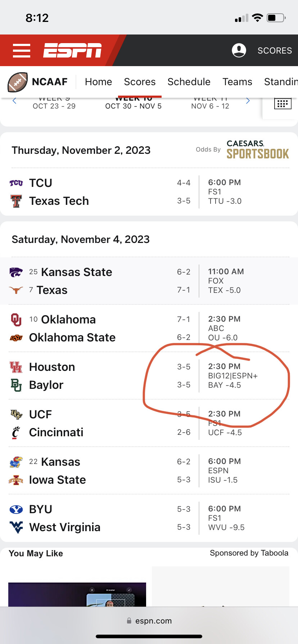Tap the Caesars Sportsbook logo

coord(258,149)
